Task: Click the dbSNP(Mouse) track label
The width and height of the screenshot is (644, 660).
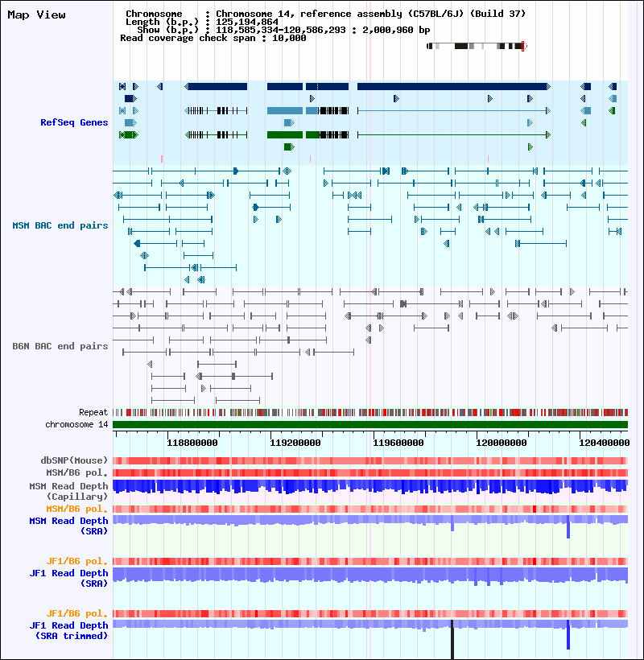Action: [x=74, y=460]
